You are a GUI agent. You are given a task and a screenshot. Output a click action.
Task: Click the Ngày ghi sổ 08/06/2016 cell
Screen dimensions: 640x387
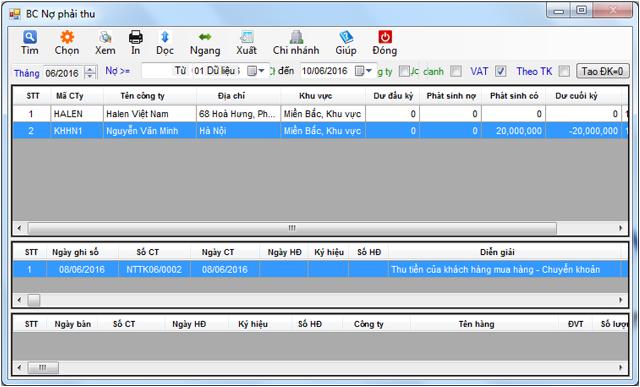[x=82, y=269]
